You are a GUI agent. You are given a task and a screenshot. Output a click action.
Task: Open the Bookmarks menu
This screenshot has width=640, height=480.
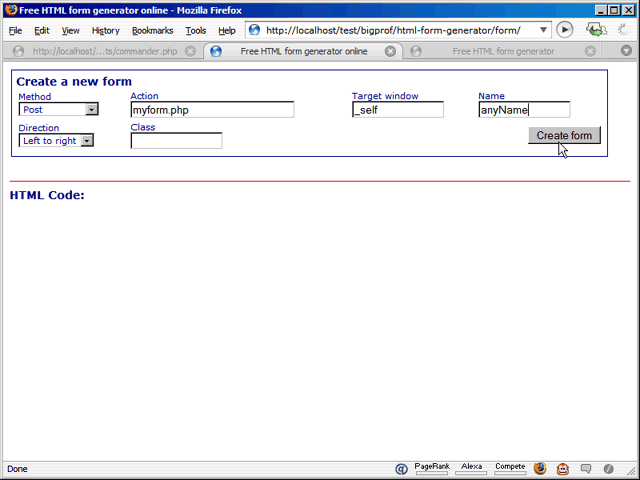[x=153, y=31]
